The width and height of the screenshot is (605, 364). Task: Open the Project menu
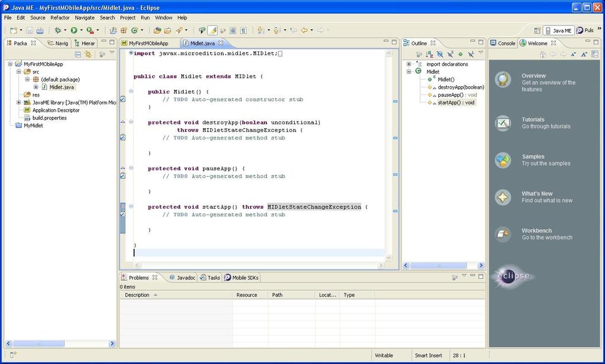(128, 18)
